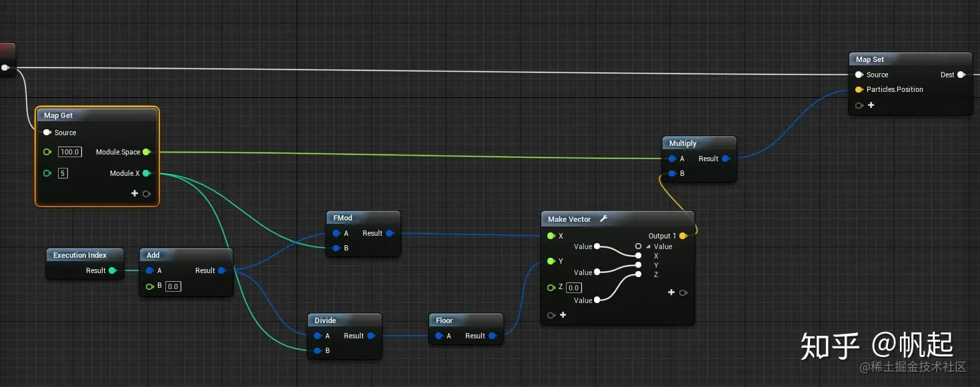This screenshot has height=387, width=980.
Task: Click input pin A of Multiply
Action: click(672, 159)
